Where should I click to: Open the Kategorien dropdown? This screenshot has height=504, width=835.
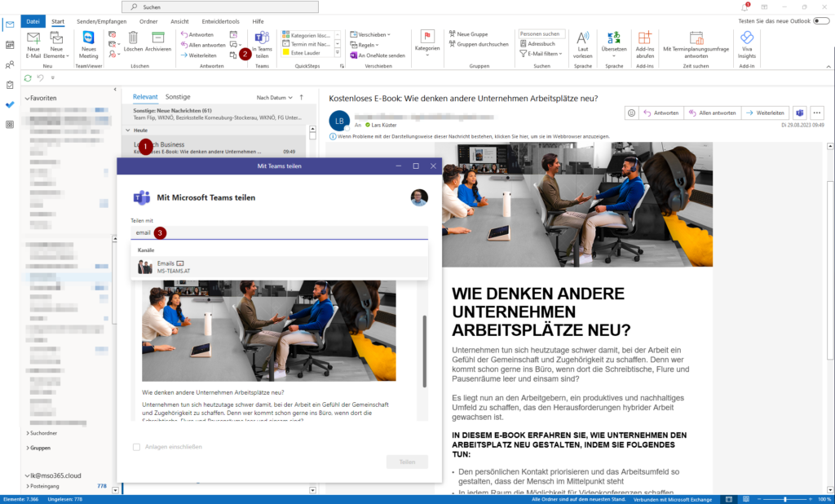[427, 45]
